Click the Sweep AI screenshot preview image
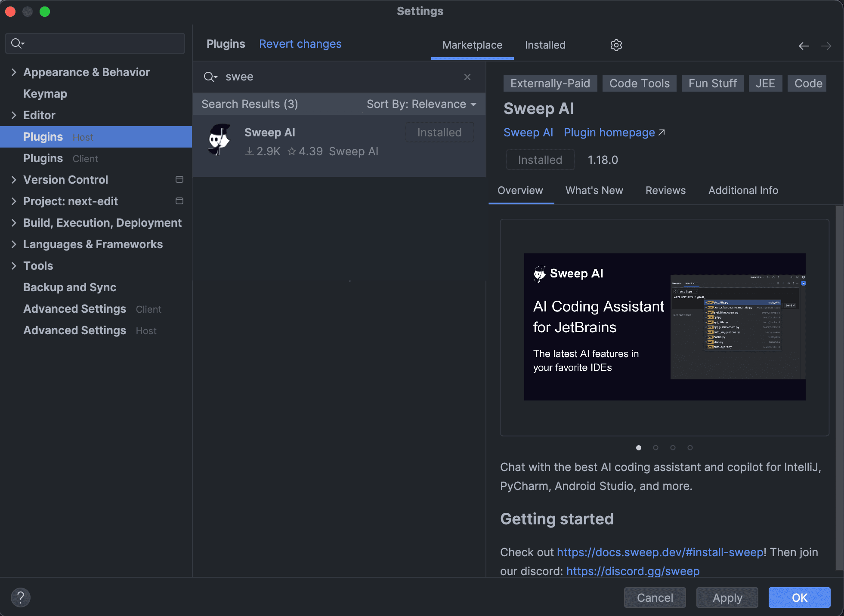This screenshot has height=616, width=844. [665, 327]
